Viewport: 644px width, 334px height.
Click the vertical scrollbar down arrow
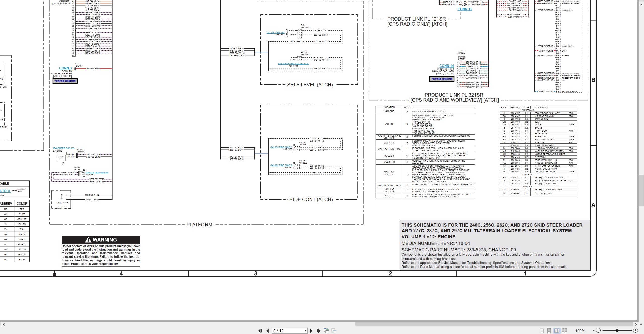(x=641, y=324)
